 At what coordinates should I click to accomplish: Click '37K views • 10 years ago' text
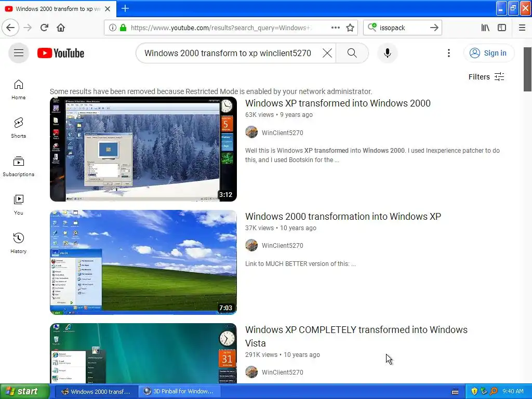click(281, 228)
